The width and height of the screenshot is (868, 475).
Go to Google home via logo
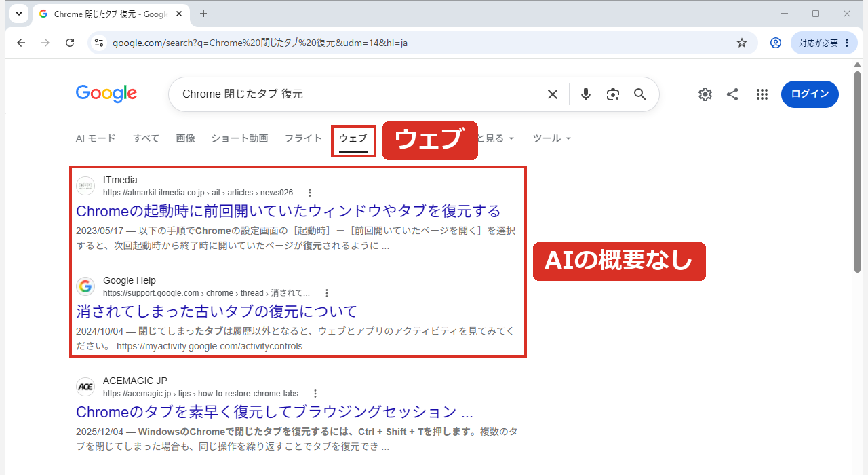tap(106, 94)
